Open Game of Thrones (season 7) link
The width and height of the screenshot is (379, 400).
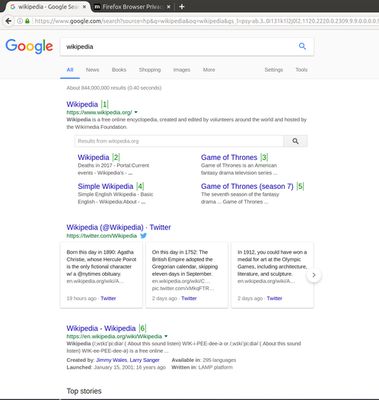pyautogui.click(x=247, y=186)
